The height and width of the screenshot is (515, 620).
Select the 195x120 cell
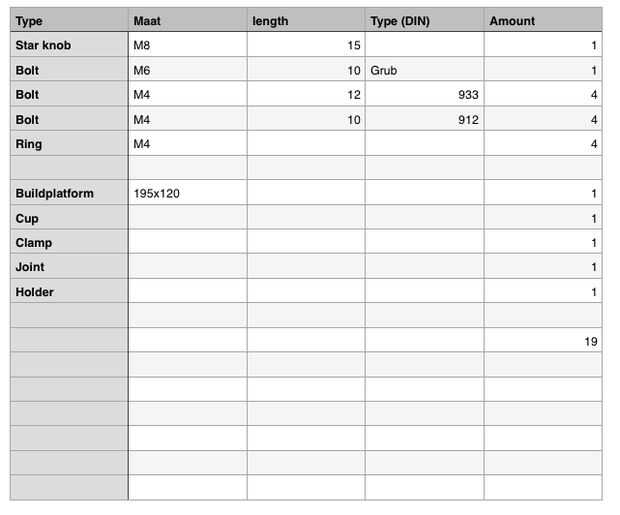pyautogui.click(x=188, y=193)
